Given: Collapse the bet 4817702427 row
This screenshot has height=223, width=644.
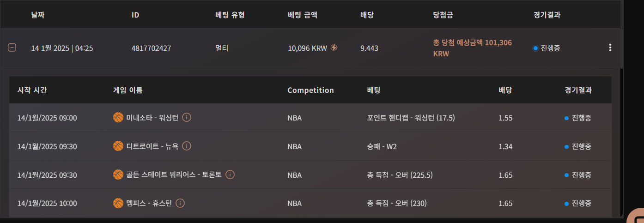Looking at the screenshot, I should [x=12, y=48].
